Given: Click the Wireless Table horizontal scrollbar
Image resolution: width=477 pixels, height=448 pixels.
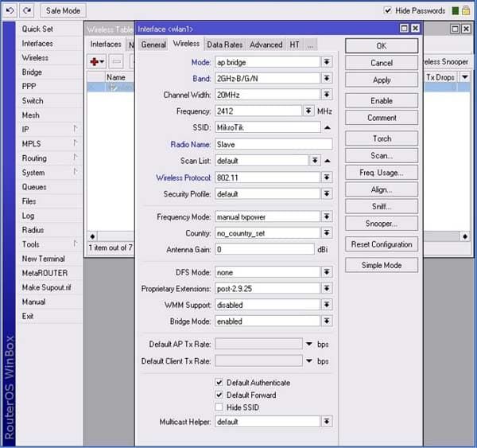Looking at the screenshot, I should click(x=111, y=236).
